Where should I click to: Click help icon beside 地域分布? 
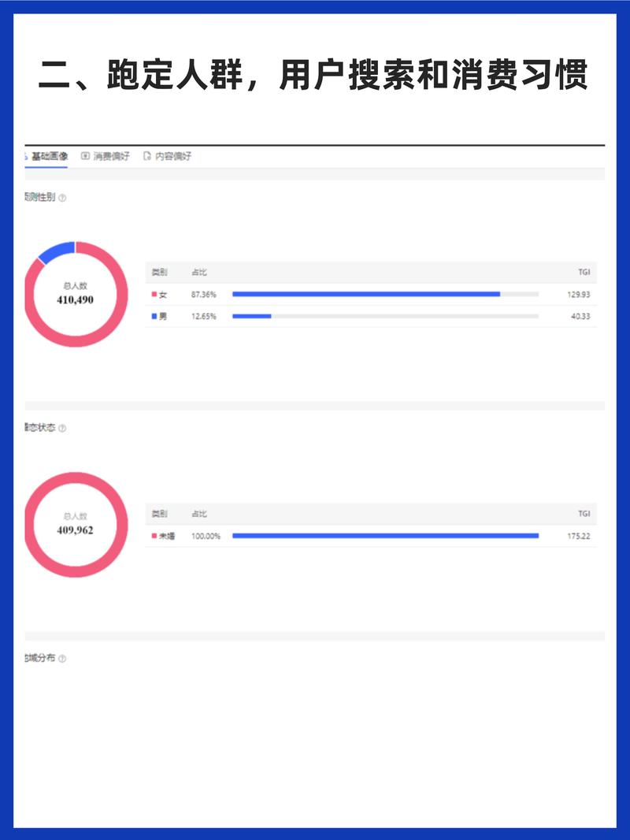click(62, 659)
